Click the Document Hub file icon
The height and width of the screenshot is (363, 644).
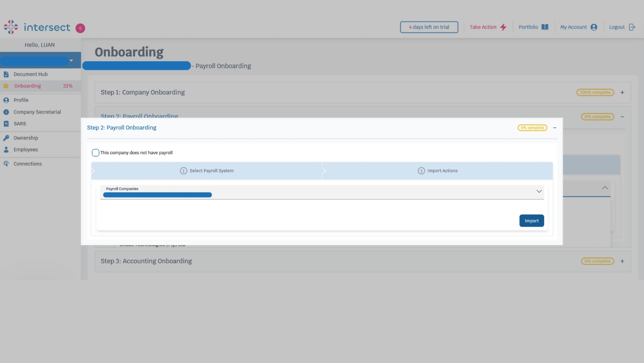click(x=6, y=74)
